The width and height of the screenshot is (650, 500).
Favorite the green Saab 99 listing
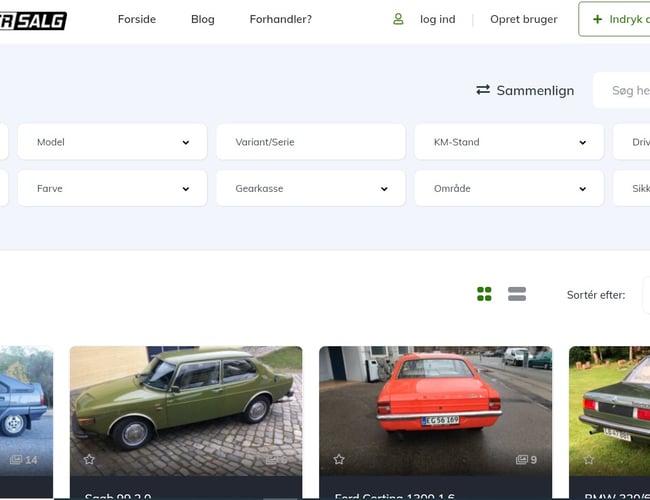89,459
